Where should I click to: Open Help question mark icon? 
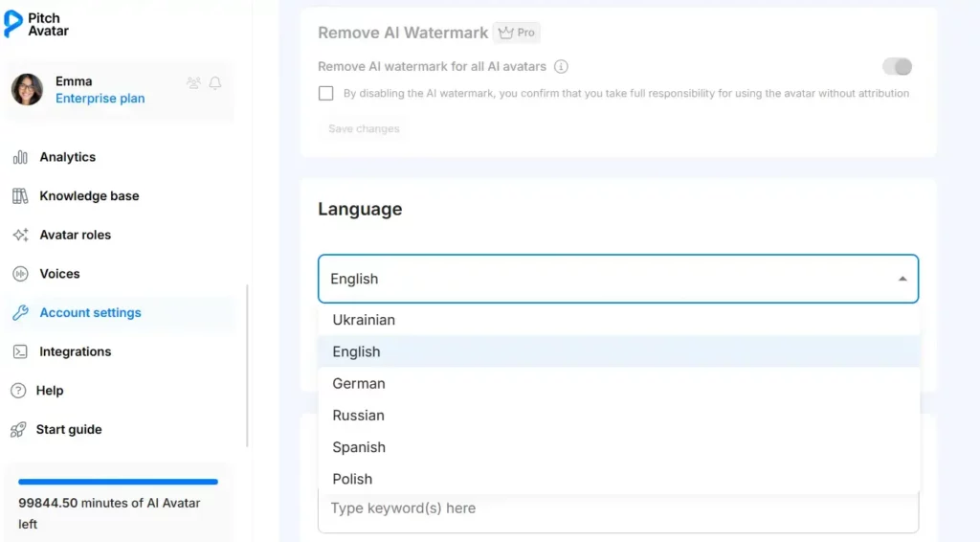pos(17,391)
